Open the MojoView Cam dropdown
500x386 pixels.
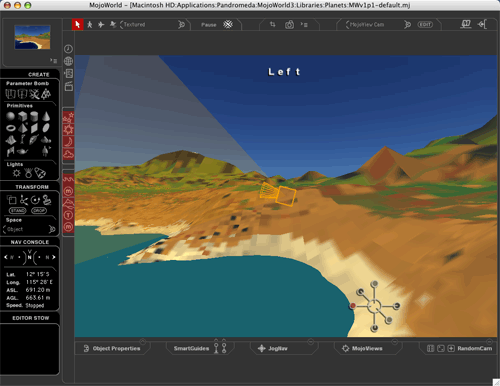tap(378, 25)
